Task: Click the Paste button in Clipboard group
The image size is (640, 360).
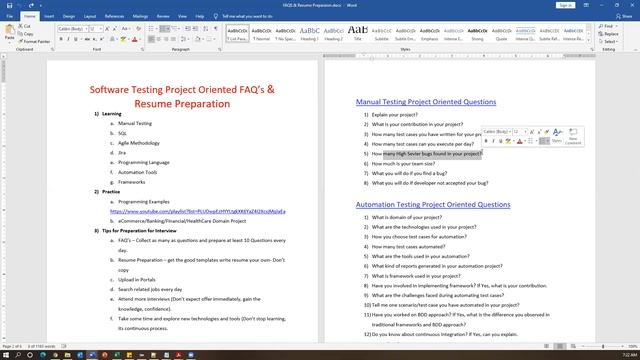Action: [x=9, y=33]
